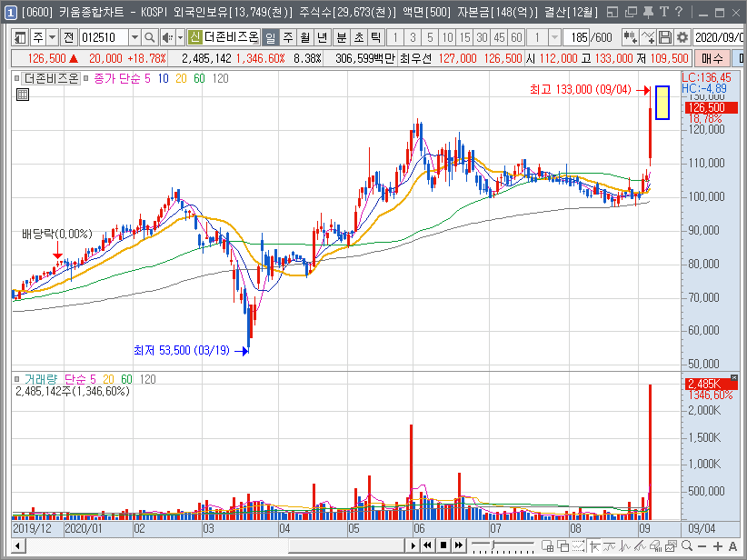Click the rewind playback button
747x560 pixels.
coord(427,545)
